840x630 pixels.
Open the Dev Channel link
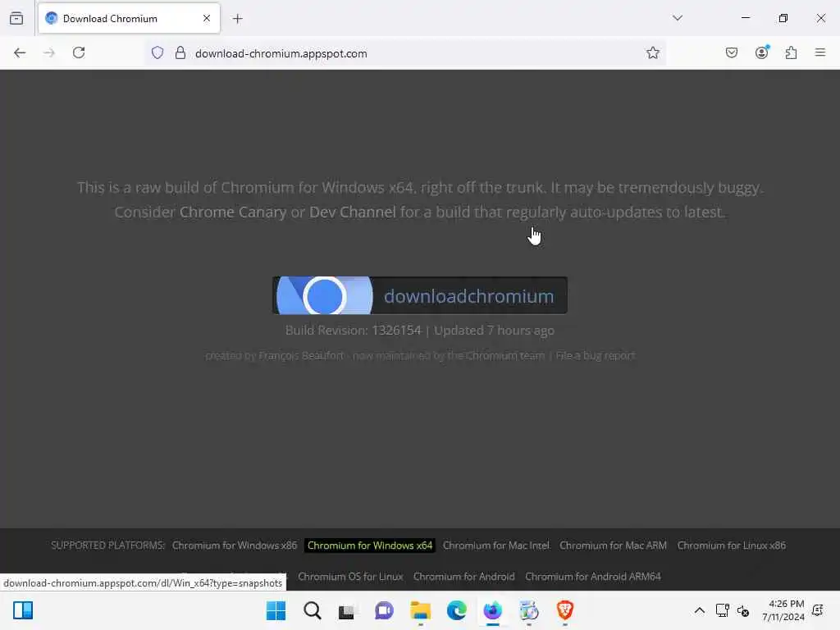pos(353,212)
